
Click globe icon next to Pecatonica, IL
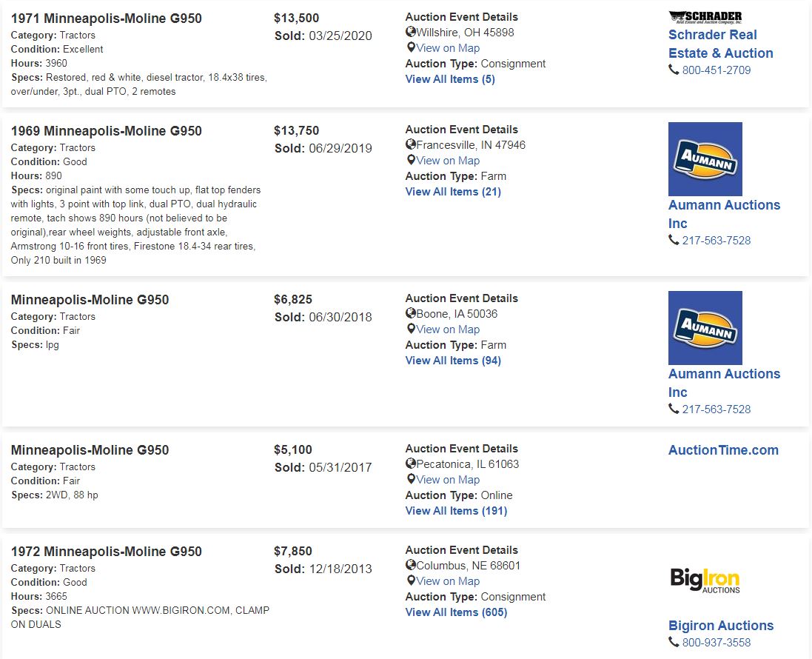[x=411, y=464]
